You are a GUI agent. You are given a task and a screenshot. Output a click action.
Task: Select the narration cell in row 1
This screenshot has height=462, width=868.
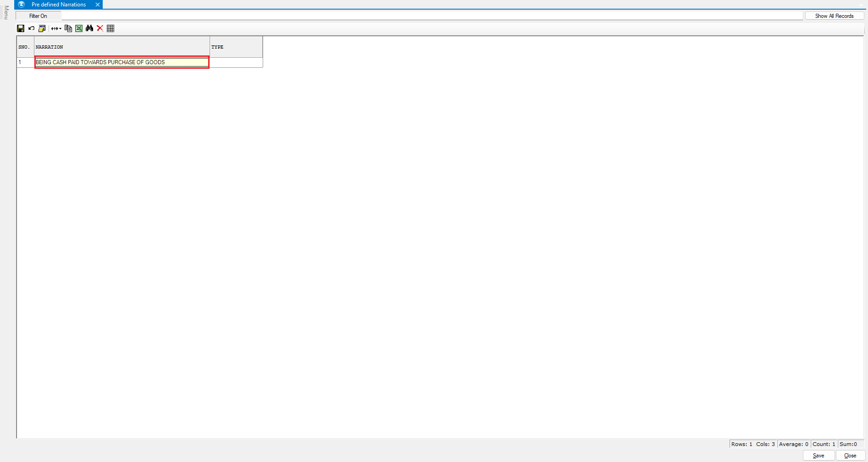(122, 62)
